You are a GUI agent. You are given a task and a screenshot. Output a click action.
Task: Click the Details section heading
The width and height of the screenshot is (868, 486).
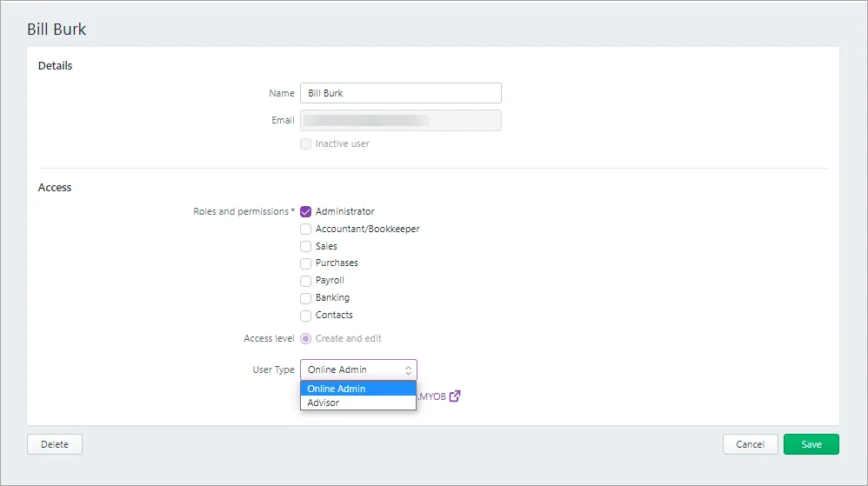56,66
